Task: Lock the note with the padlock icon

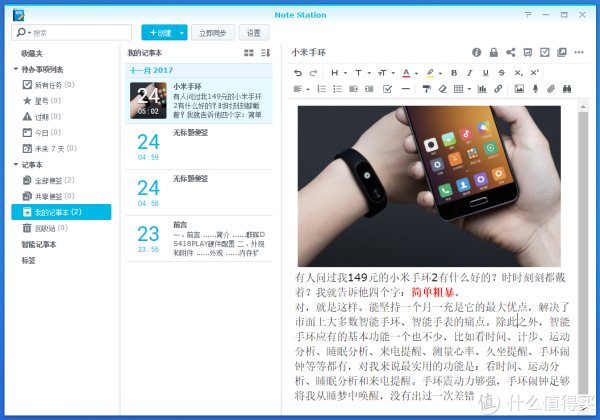Action: (x=494, y=52)
